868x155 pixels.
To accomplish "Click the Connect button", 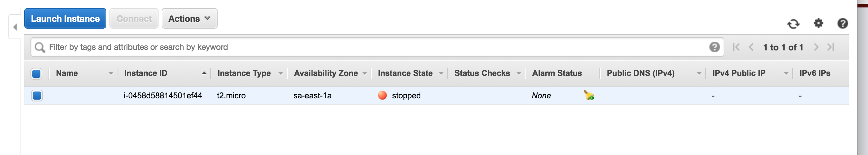I will pos(134,19).
